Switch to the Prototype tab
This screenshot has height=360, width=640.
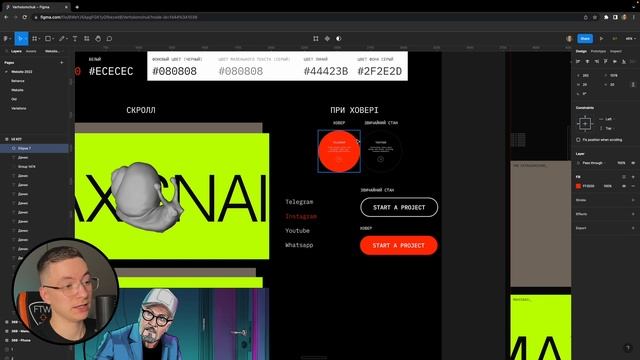pos(598,51)
